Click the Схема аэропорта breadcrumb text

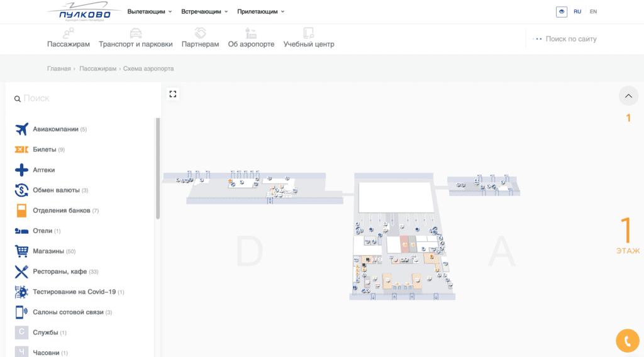148,69
